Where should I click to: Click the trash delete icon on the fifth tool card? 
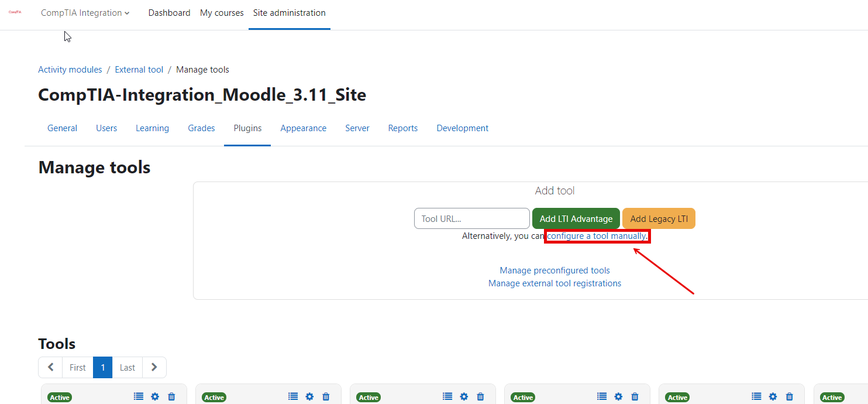point(790,396)
